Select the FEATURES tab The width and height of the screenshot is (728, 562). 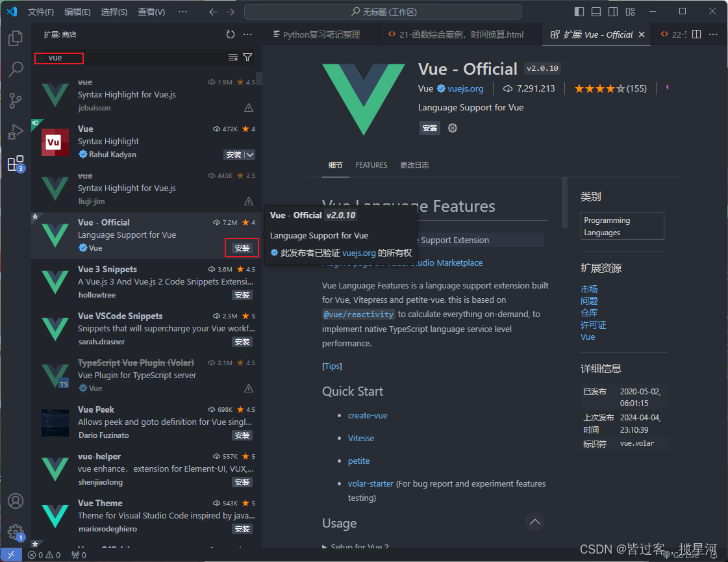[371, 165]
